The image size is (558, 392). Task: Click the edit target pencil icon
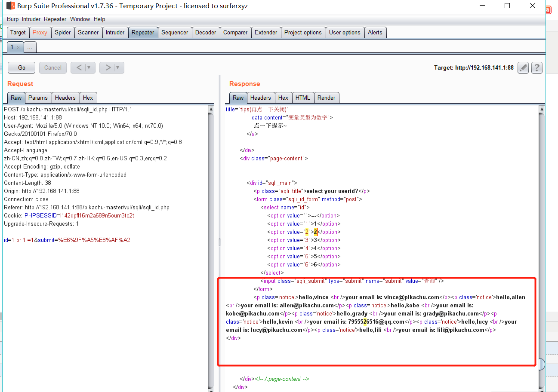(x=523, y=67)
